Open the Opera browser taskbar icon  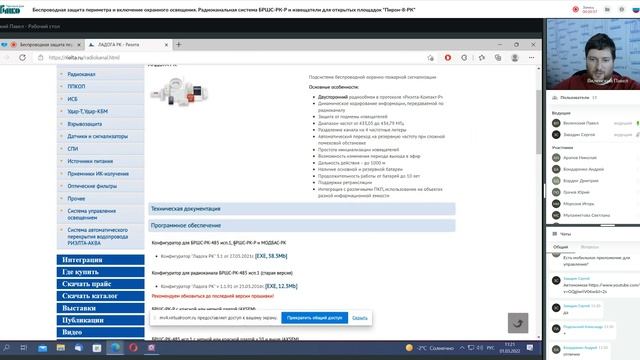point(133,348)
